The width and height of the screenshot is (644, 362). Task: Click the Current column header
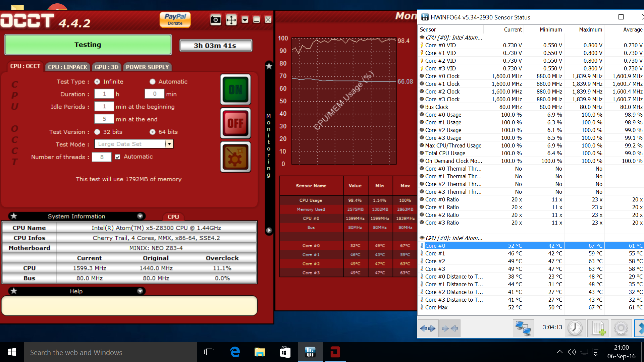(504, 29)
